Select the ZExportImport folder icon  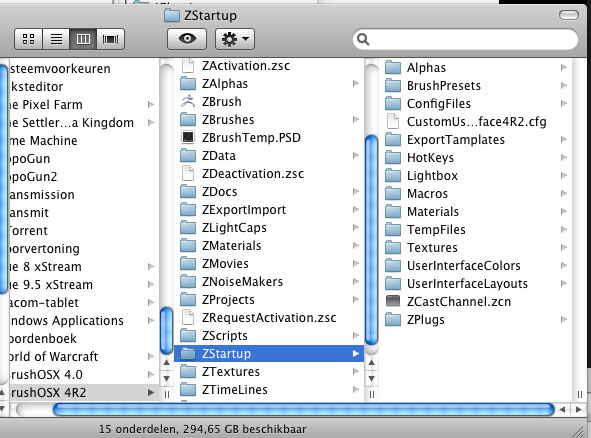pyautogui.click(x=188, y=210)
